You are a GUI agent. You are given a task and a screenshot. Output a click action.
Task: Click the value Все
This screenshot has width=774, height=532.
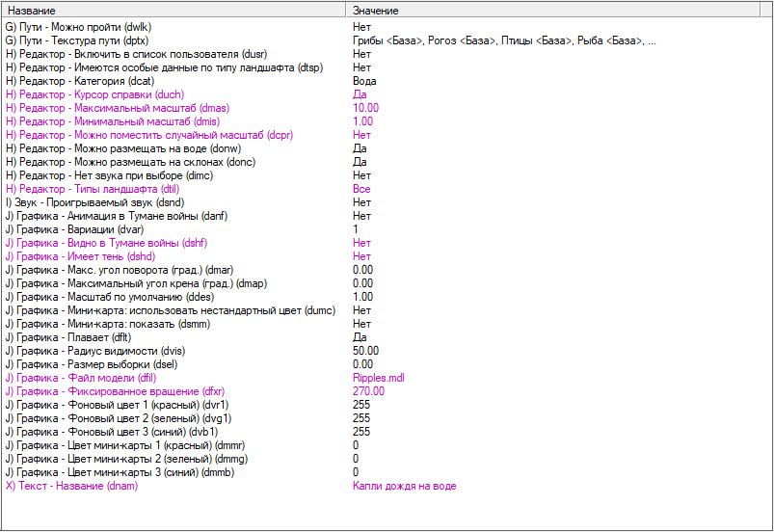pos(361,189)
